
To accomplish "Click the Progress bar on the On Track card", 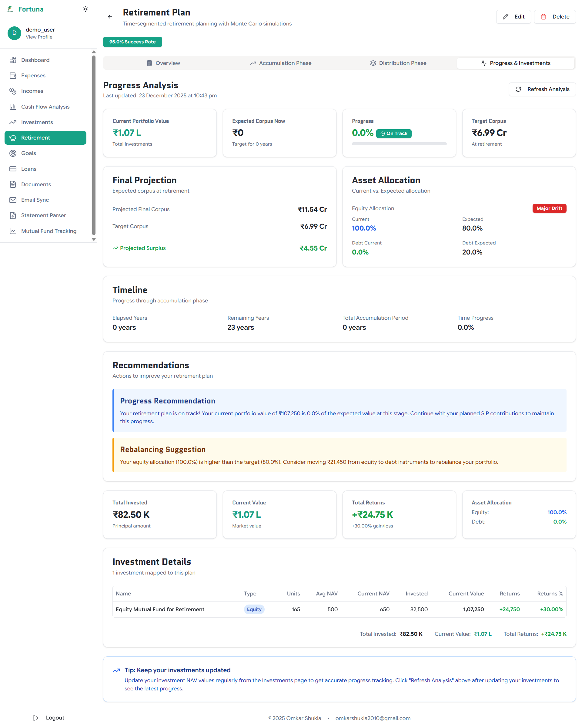I will pyautogui.click(x=399, y=143).
